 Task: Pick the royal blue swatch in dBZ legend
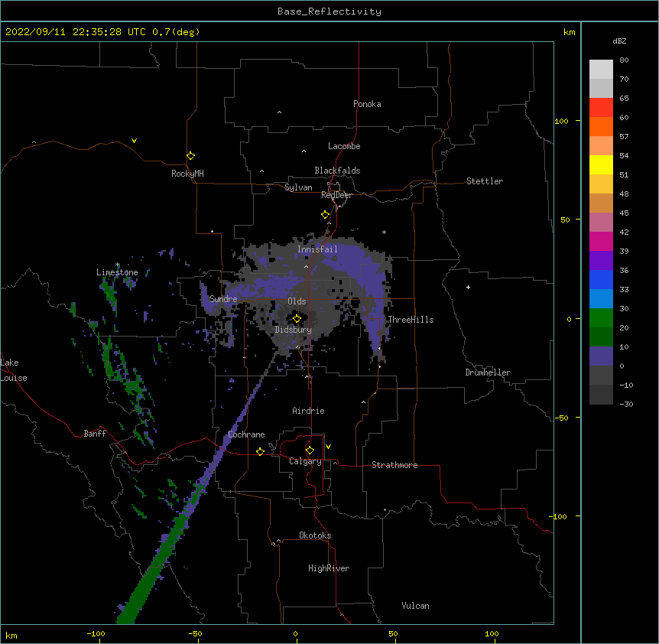pos(601,279)
